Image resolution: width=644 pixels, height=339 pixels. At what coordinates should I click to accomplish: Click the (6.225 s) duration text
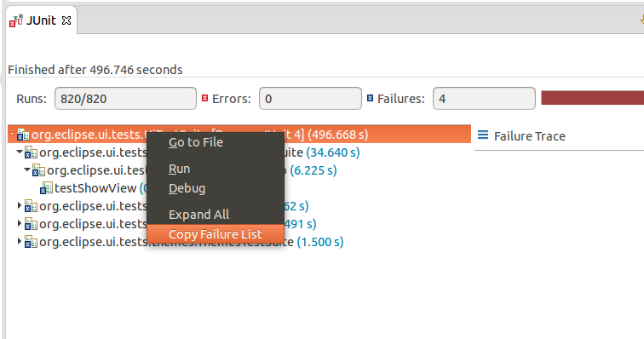[x=313, y=170]
